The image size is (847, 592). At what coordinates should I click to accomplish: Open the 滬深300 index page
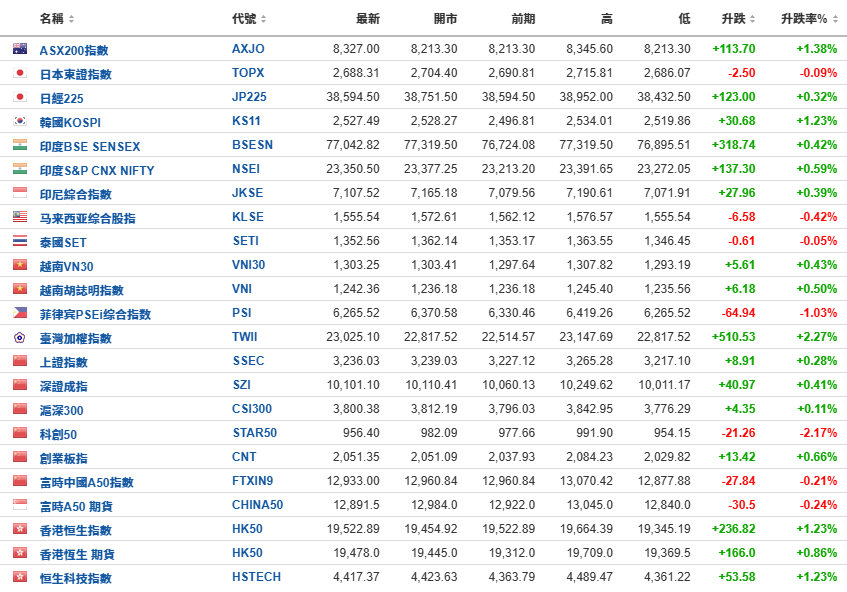point(62,410)
